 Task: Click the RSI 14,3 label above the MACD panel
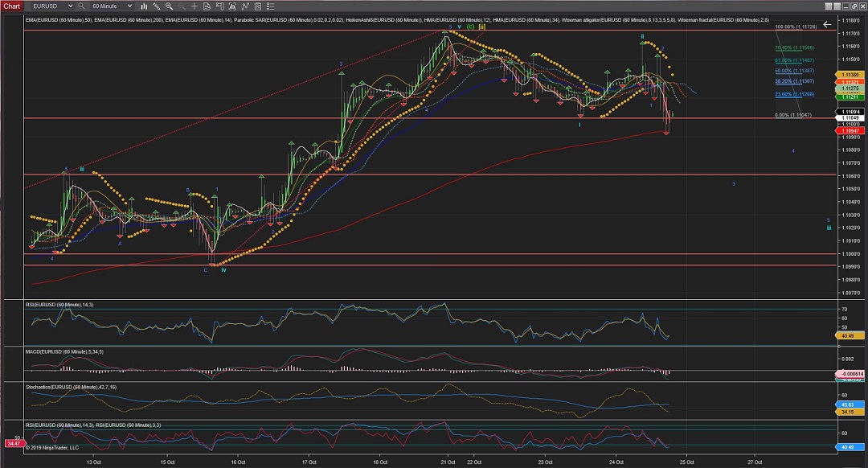59,305
